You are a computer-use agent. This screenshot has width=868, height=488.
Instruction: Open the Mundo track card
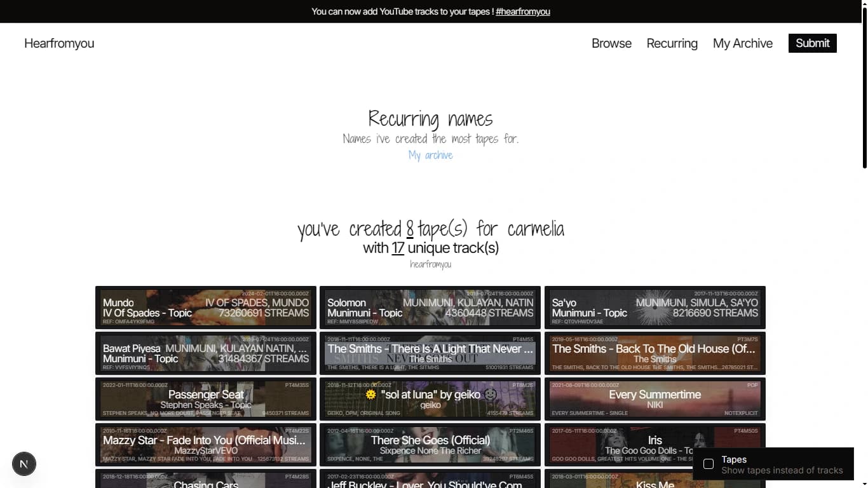click(x=206, y=308)
